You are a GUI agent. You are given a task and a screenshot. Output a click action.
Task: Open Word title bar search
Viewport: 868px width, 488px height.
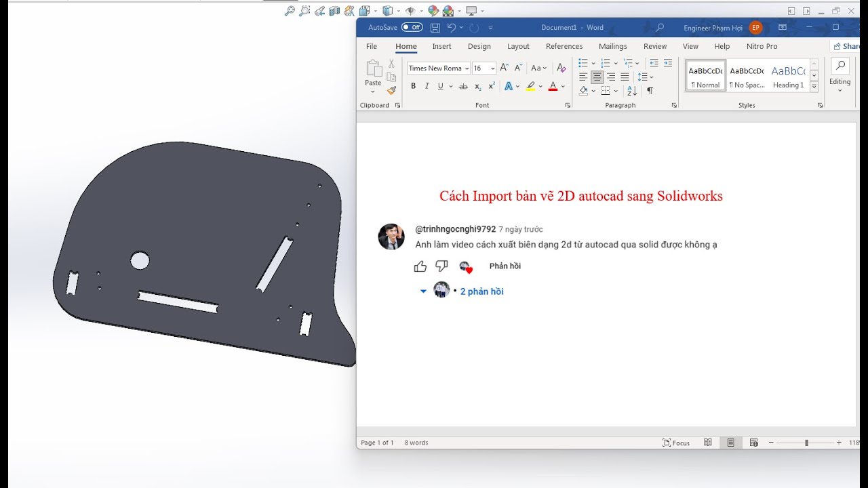(660, 28)
